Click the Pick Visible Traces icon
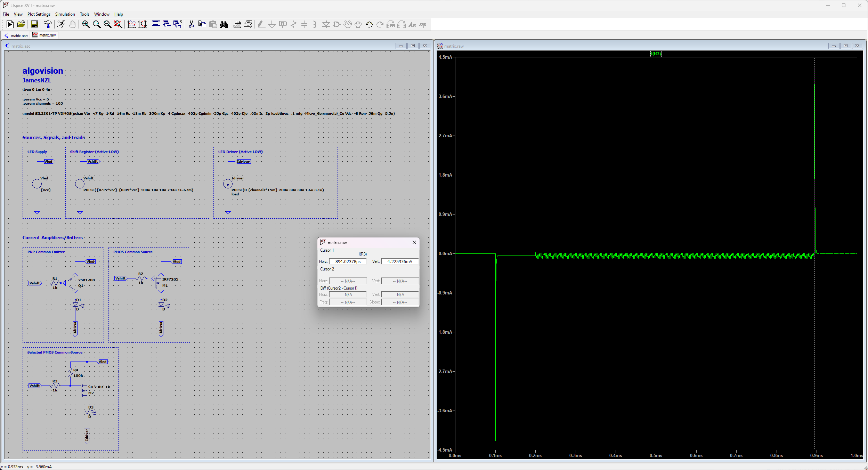The height and width of the screenshot is (470, 868). (x=132, y=24)
